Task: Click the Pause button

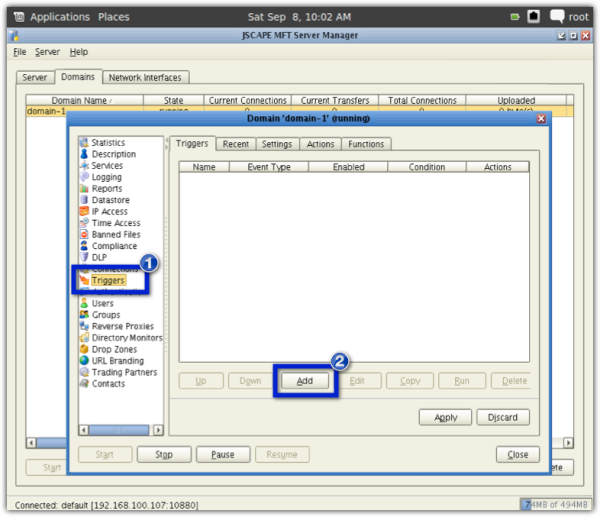Action: pos(222,454)
